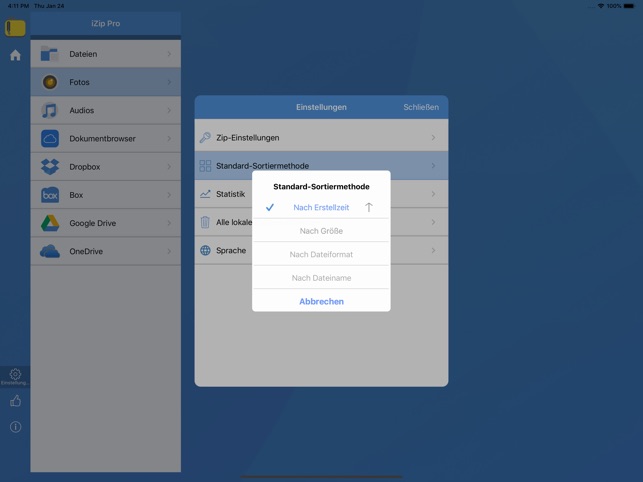Viewport: 643px width, 482px height.
Task: Tap the home icon in left sidebar
Action: (15, 55)
